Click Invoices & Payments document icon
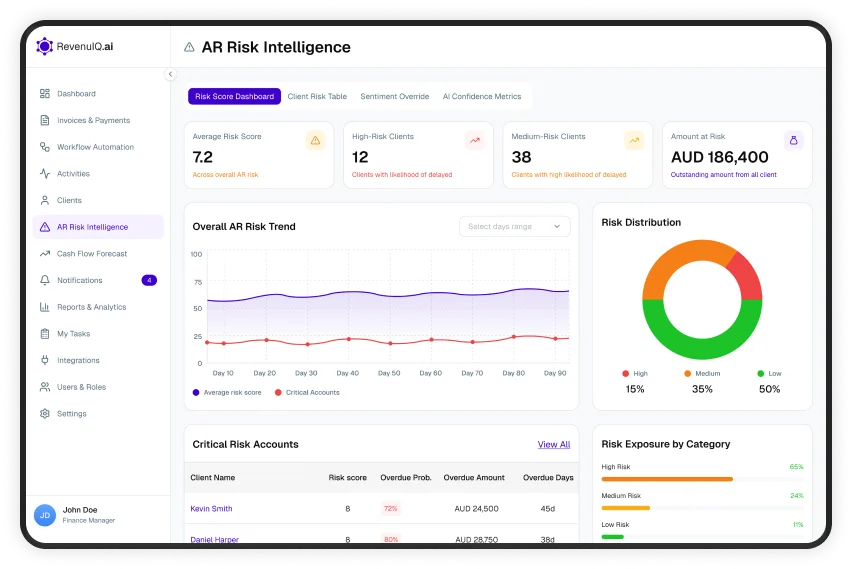Viewport: 852px width, 569px height. [x=45, y=120]
